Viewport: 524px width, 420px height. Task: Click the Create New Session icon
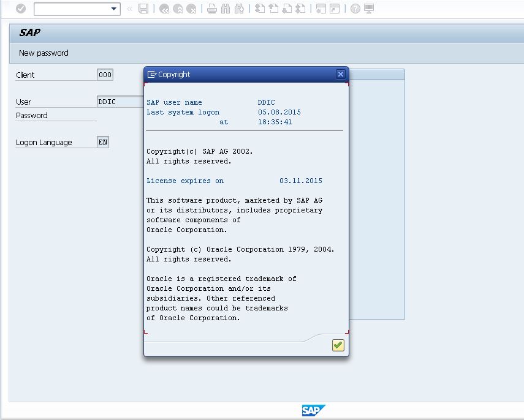(x=321, y=9)
